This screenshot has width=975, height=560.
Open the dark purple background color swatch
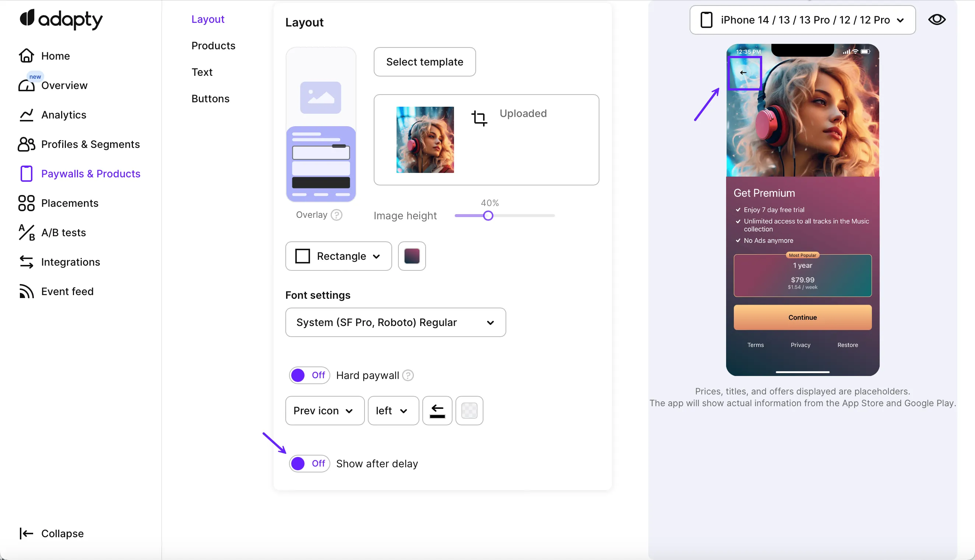click(412, 256)
